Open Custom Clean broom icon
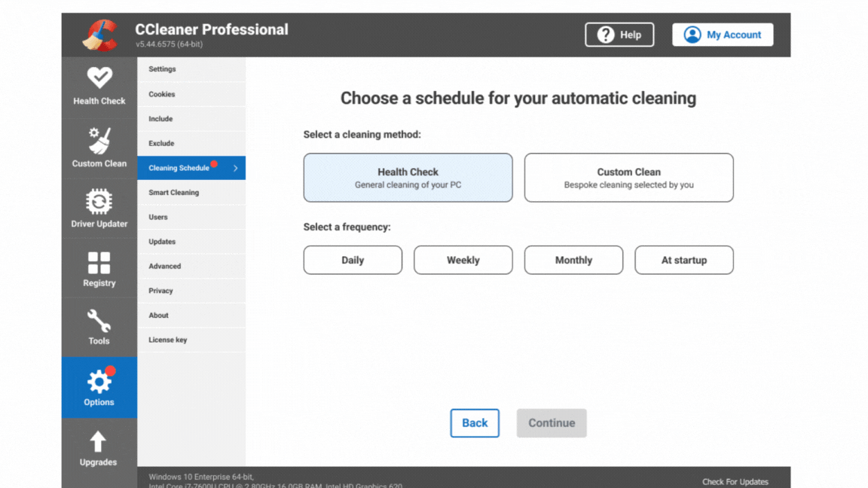Screen dimensions: 868x488 (99, 141)
